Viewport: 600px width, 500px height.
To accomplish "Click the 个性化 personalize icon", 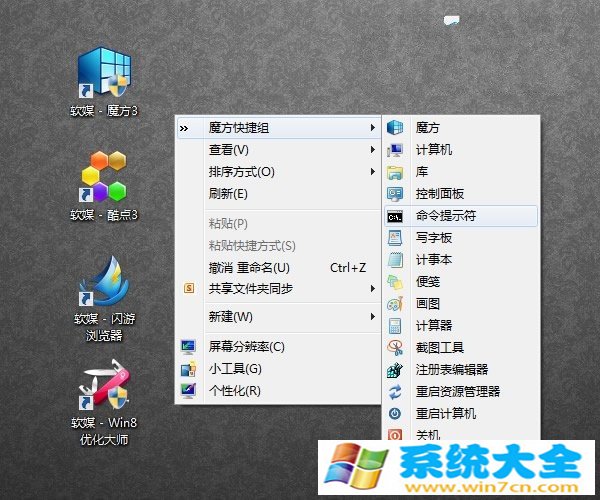I will [x=188, y=391].
